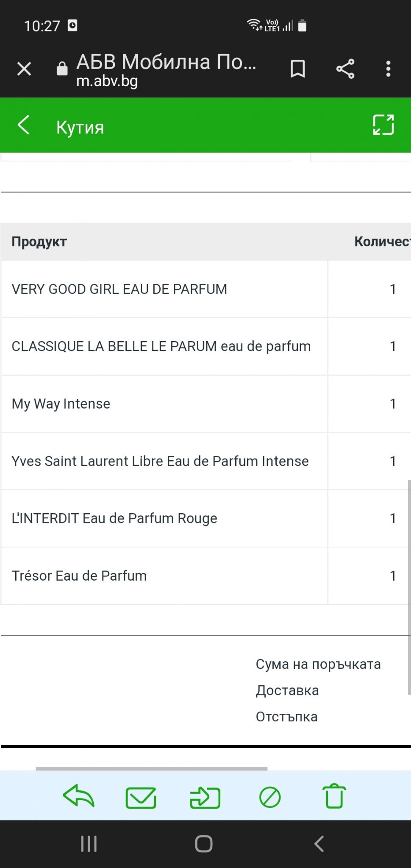The width and height of the screenshot is (411, 868).
Task: Tap the lock icon for site info
Action: pyautogui.click(x=62, y=69)
